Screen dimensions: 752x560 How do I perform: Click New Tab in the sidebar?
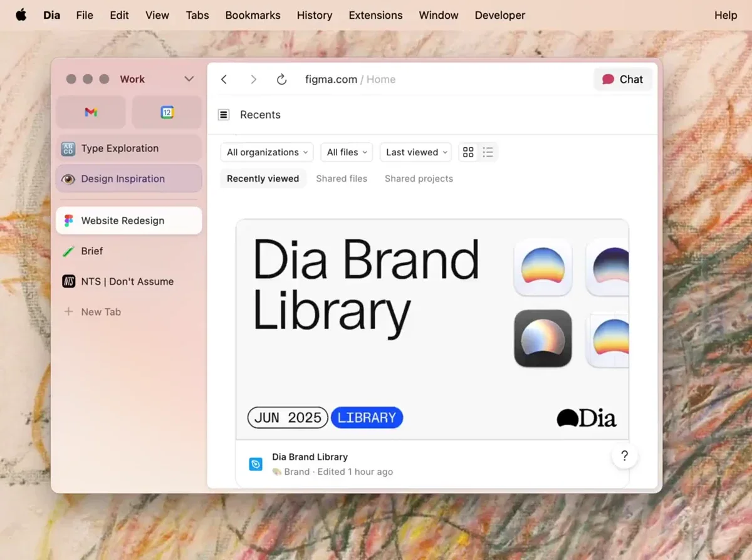(x=129, y=311)
